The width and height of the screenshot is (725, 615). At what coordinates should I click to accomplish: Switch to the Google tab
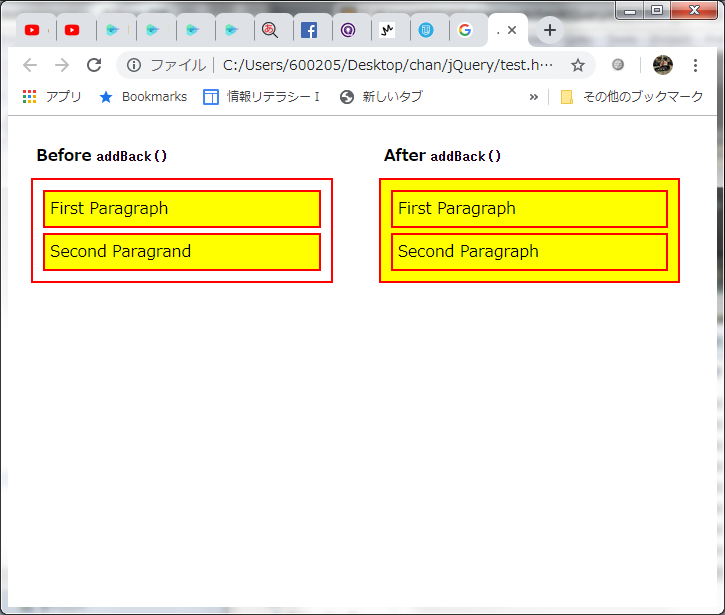(465, 30)
